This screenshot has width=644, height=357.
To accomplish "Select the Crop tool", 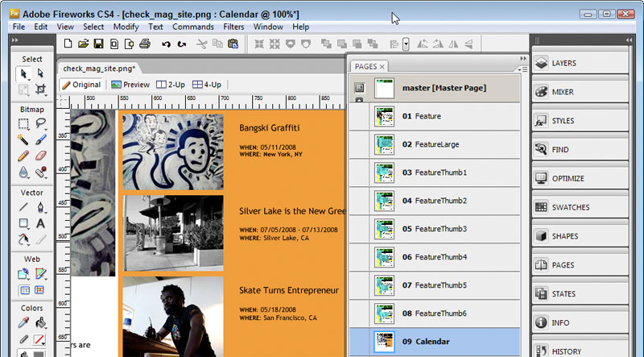I will pyautogui.click(x=40, y=89).
